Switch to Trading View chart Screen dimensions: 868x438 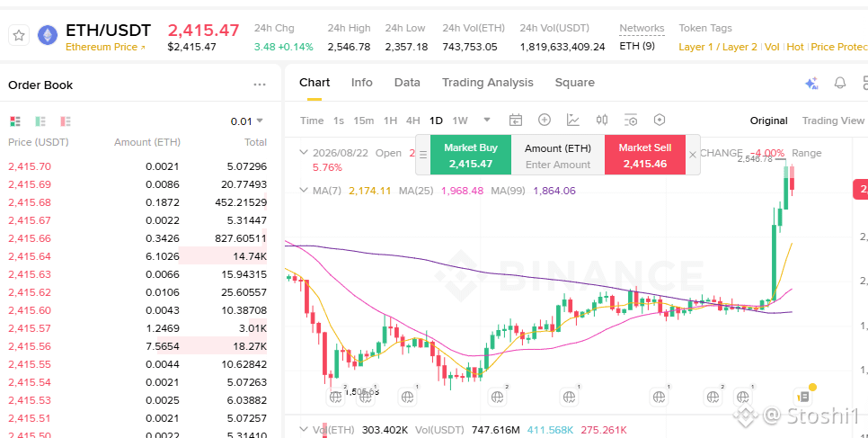833,121
